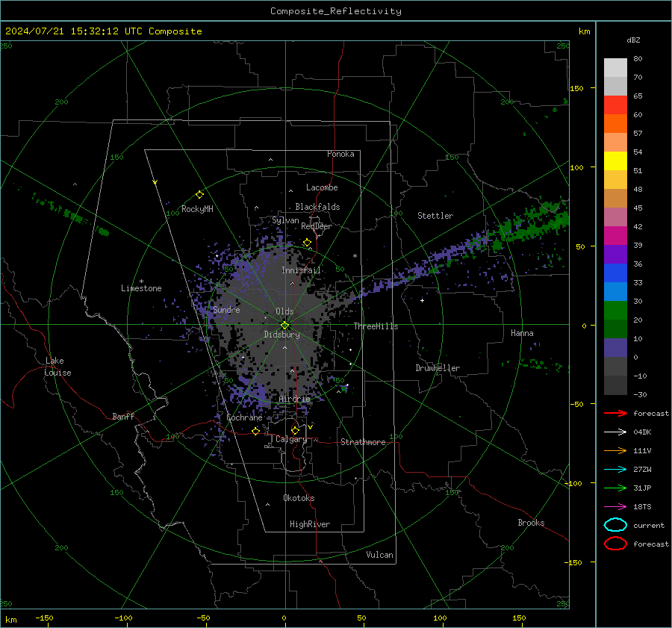
Task: Click the dBZ heading above color scale
Action: (633, 40)
